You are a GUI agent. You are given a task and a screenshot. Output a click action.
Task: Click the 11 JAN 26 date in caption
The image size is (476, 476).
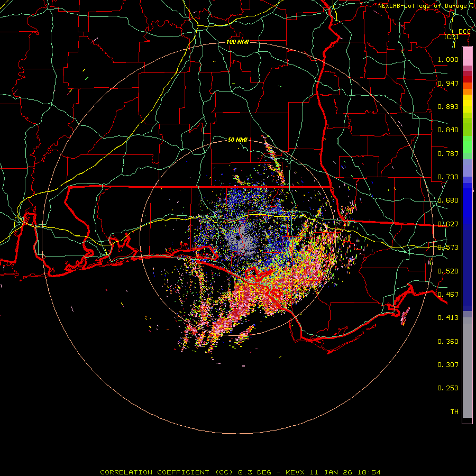point(332,472)
